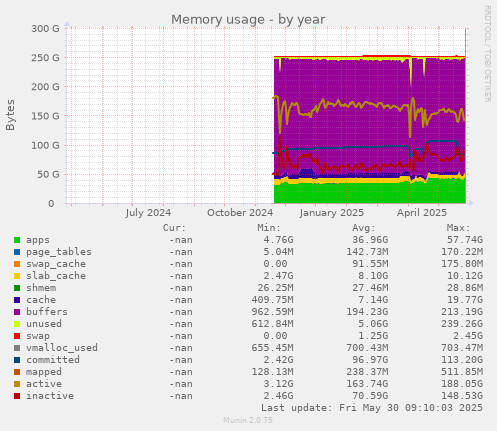Click the purple buffers legend swatch
497x431 pixels.
pos(17,312)
